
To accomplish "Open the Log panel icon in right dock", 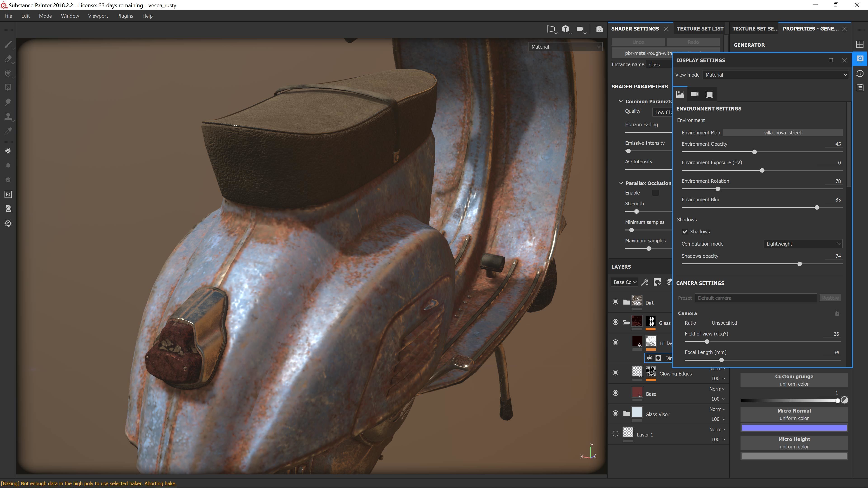I will [x=860, y=88].
